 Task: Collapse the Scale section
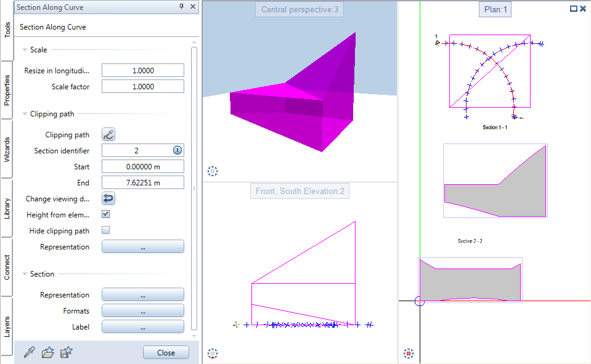click(x=25, y=50)
